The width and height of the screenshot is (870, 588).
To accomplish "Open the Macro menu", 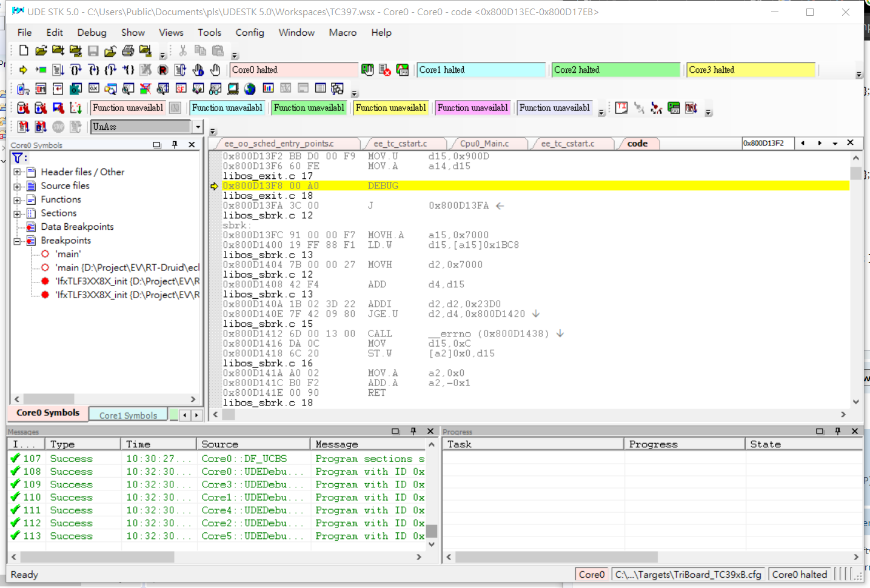I will (x=343, y=33).
